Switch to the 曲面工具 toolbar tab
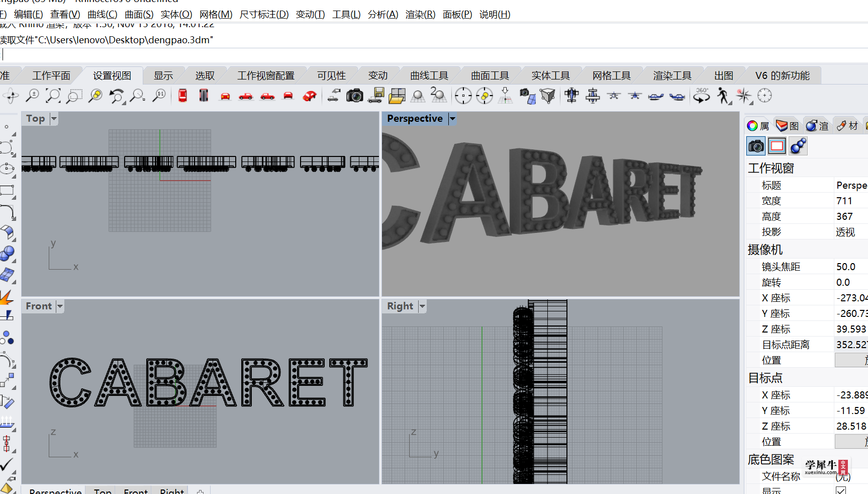868x494 pixels. click(x=490, y=75)
